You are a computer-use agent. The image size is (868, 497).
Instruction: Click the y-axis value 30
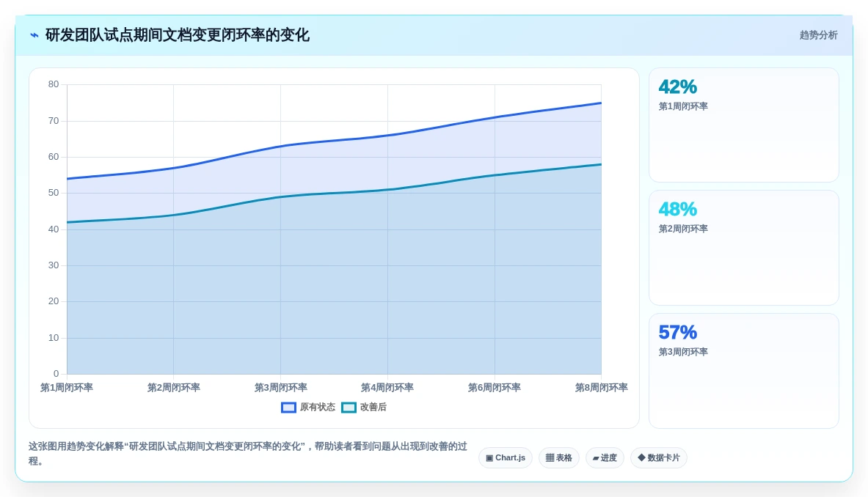click(53, 265)
